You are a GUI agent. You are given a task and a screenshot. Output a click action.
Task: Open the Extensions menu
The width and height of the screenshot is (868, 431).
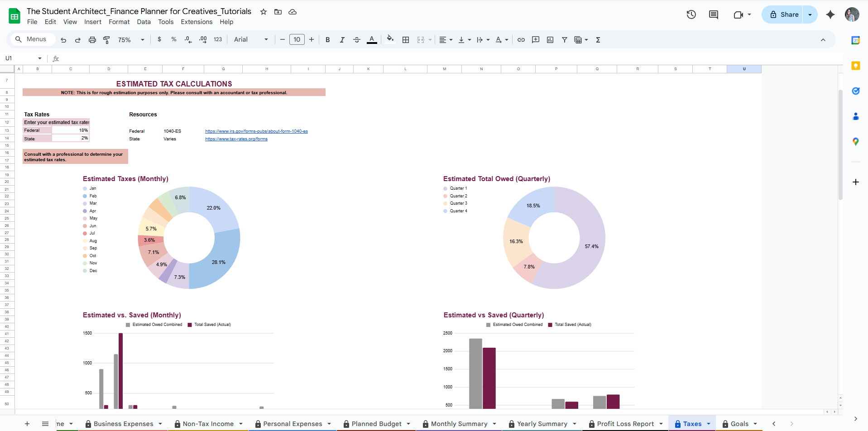197,22
